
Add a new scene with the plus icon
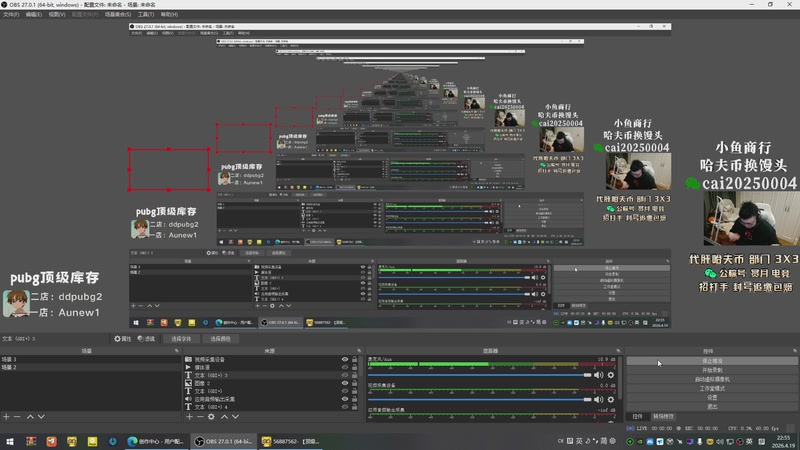click(6, 417)
